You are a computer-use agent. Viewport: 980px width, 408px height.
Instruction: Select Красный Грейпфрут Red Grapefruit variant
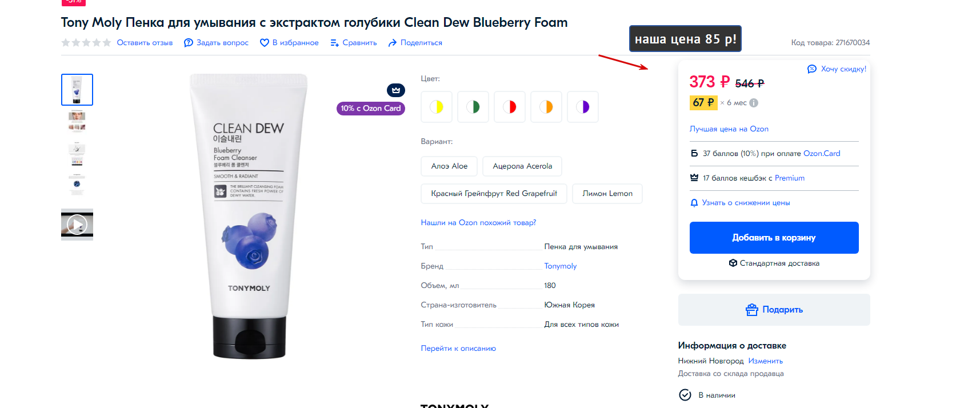[x=494, y=194]
